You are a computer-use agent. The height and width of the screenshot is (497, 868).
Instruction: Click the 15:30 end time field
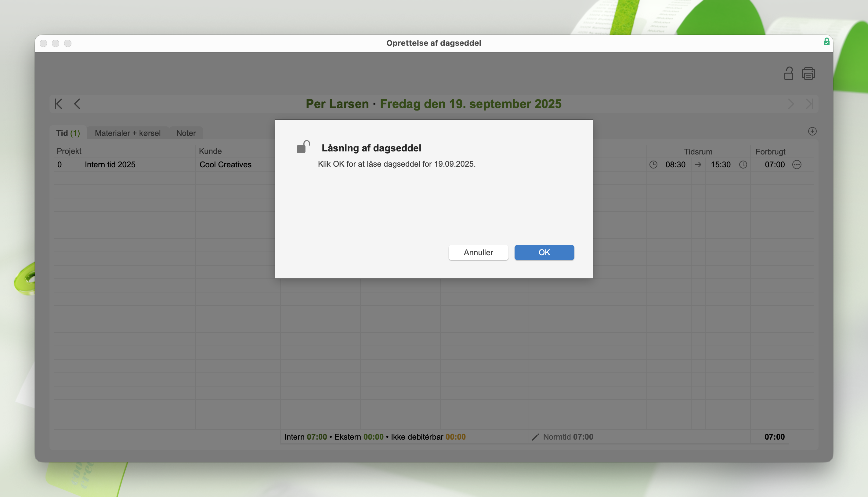click(x=720, y=165)
